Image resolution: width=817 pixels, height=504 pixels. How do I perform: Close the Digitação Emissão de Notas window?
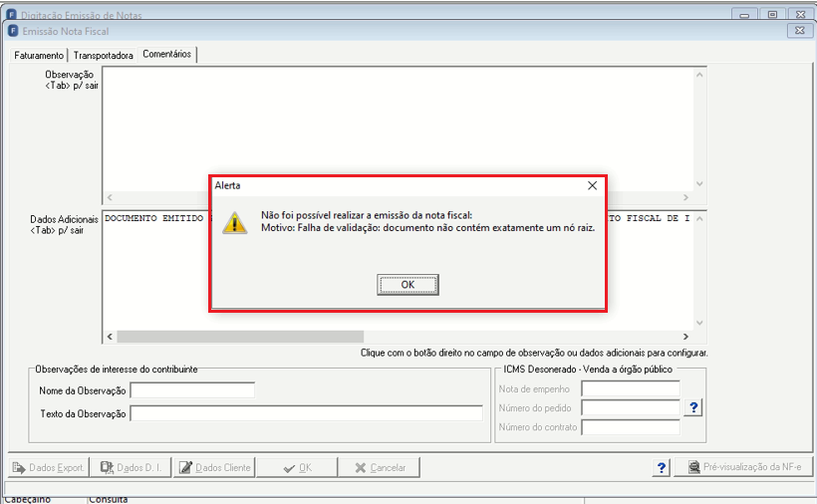tap(801, 15)
